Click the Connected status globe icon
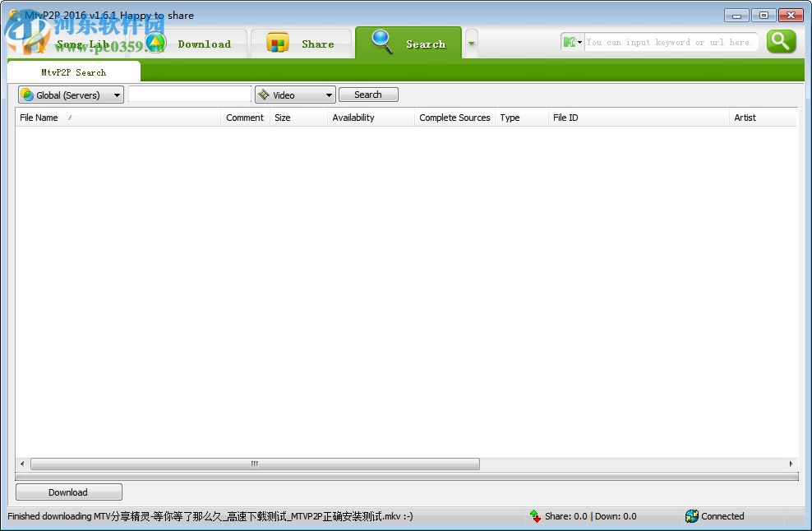 pyautogui.click(x=691, y=516)
